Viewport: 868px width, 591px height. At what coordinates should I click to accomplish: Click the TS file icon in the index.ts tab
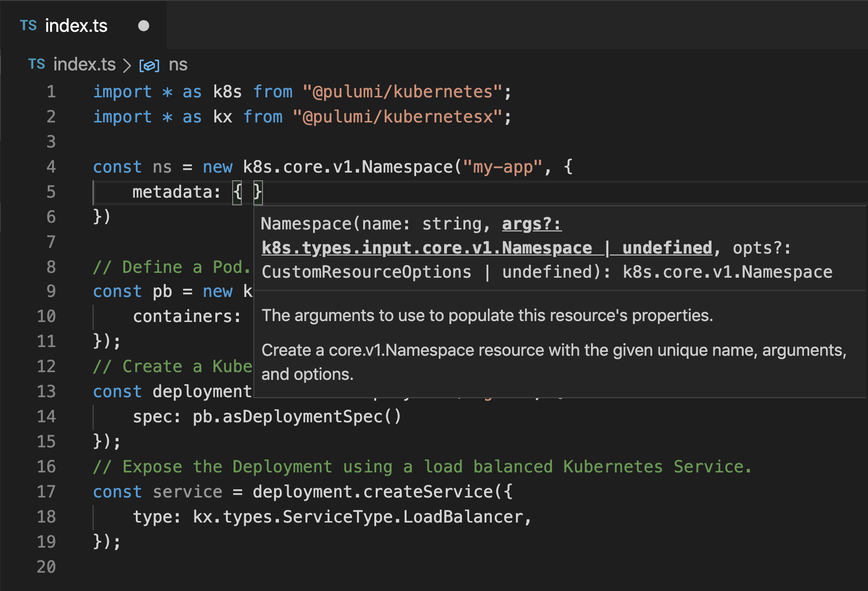pos(28,26)
